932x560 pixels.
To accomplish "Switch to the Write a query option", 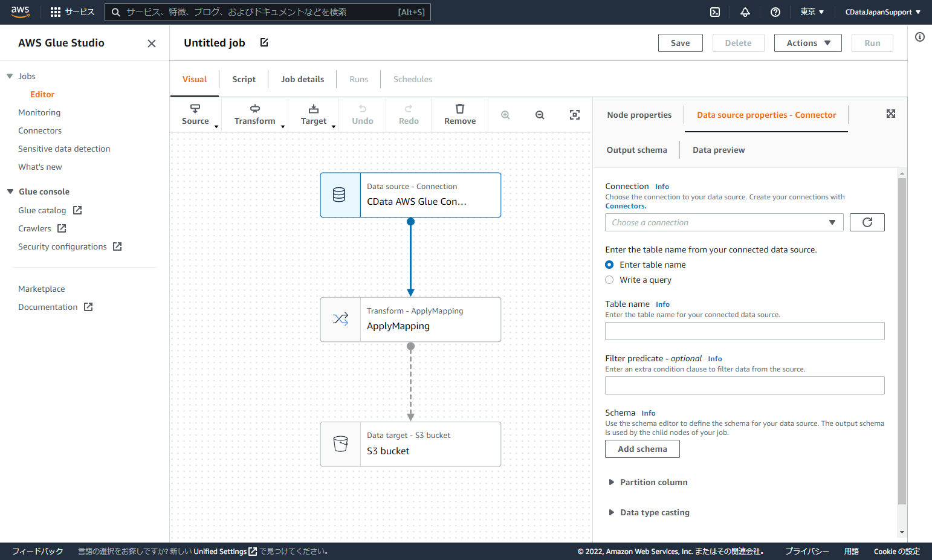I will 609,279.
